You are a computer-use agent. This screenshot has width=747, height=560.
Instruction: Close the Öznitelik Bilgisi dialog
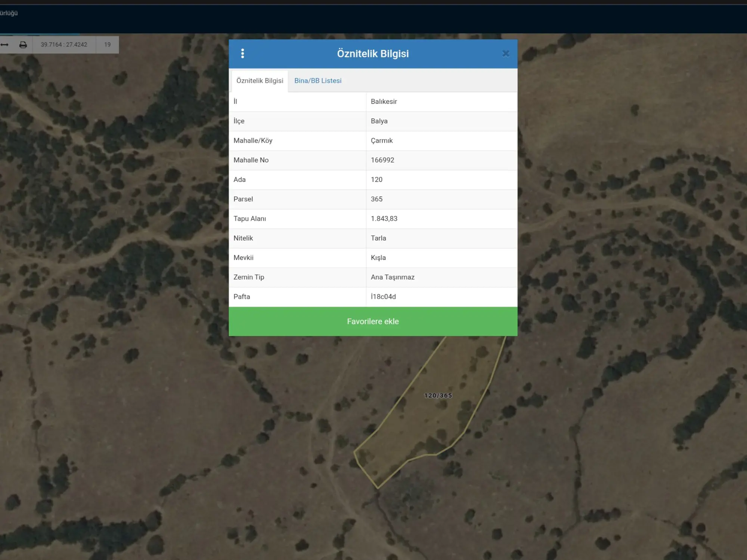pos(506,54)
